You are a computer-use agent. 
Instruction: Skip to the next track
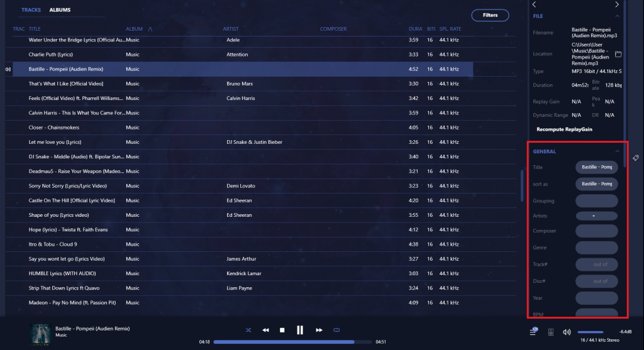(319, 330)
